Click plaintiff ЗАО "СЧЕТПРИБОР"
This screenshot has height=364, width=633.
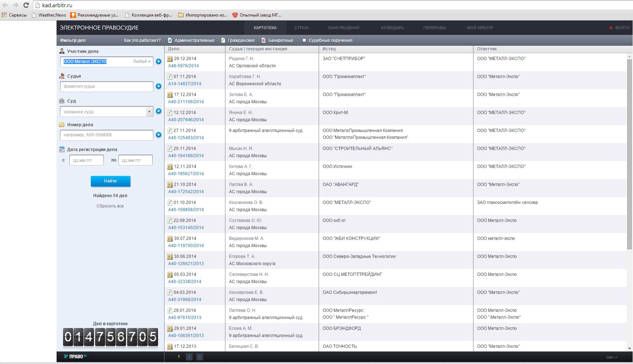click(x=344, y=59)
